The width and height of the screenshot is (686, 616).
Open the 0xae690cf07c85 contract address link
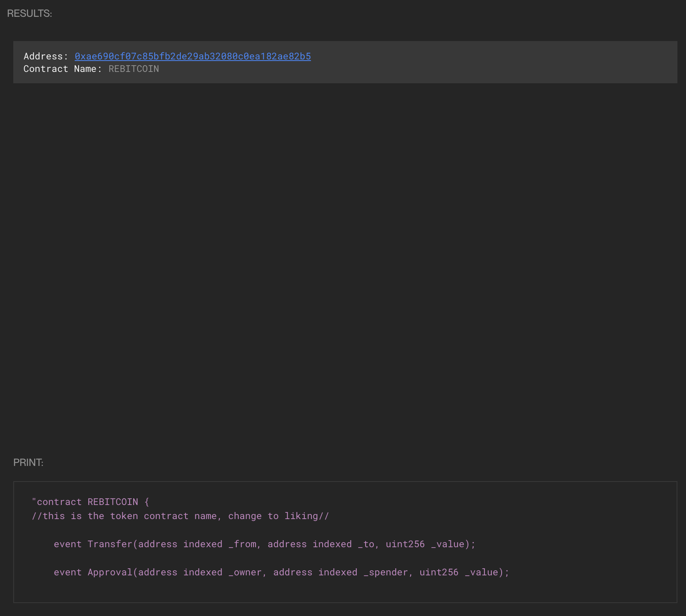point(193,56)
